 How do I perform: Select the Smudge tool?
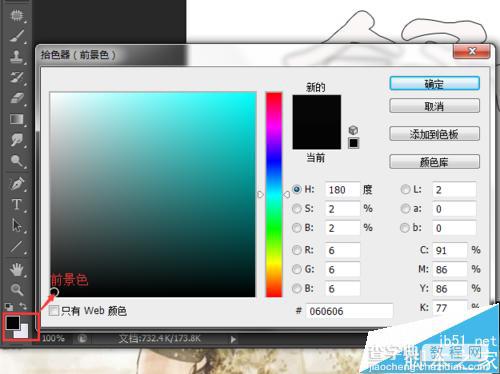[17, 140]
